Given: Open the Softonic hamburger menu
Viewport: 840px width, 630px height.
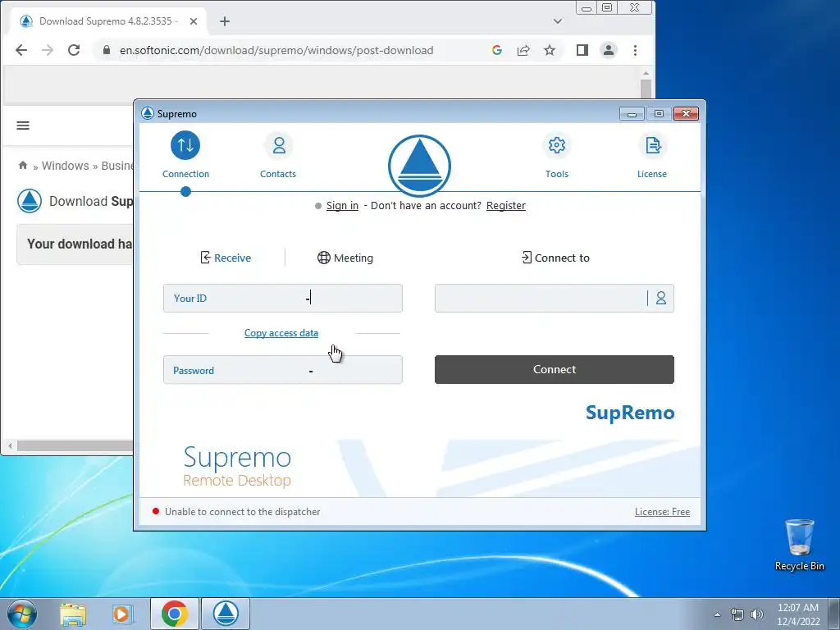Looking at the screenshot, I should (23, 126).
